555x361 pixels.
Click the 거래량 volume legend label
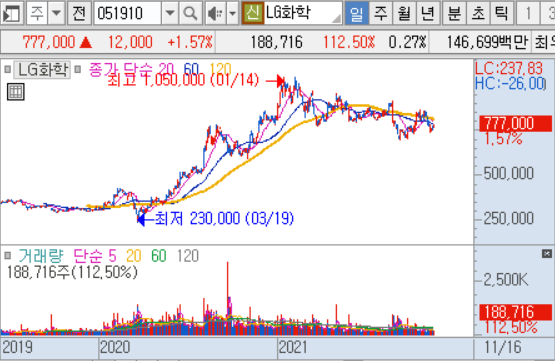click(x=41, y=256)
